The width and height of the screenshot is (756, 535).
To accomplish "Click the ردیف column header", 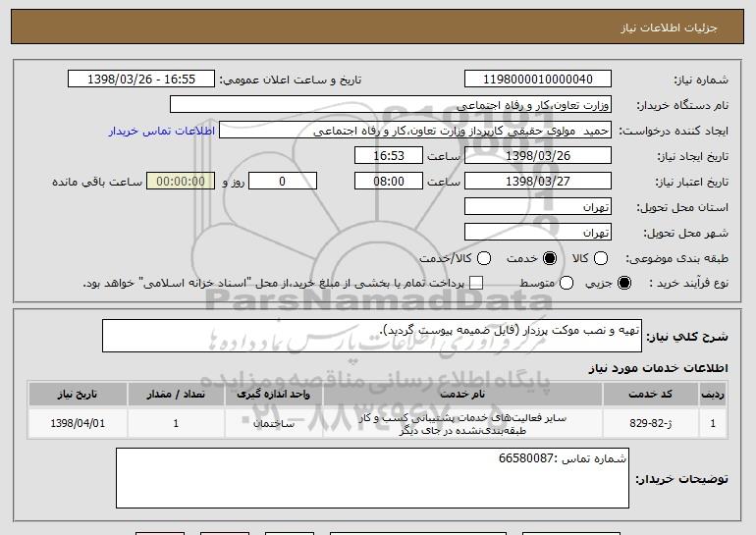I will point(713,395).
